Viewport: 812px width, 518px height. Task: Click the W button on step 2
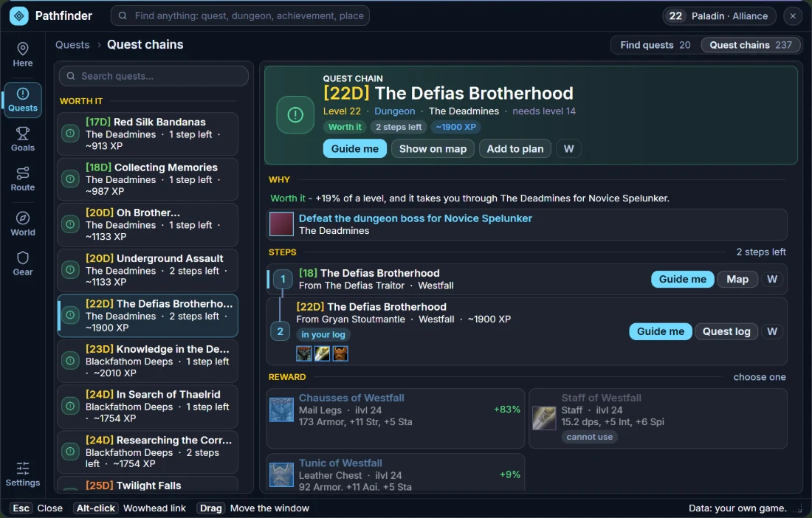tap(772, 331)
